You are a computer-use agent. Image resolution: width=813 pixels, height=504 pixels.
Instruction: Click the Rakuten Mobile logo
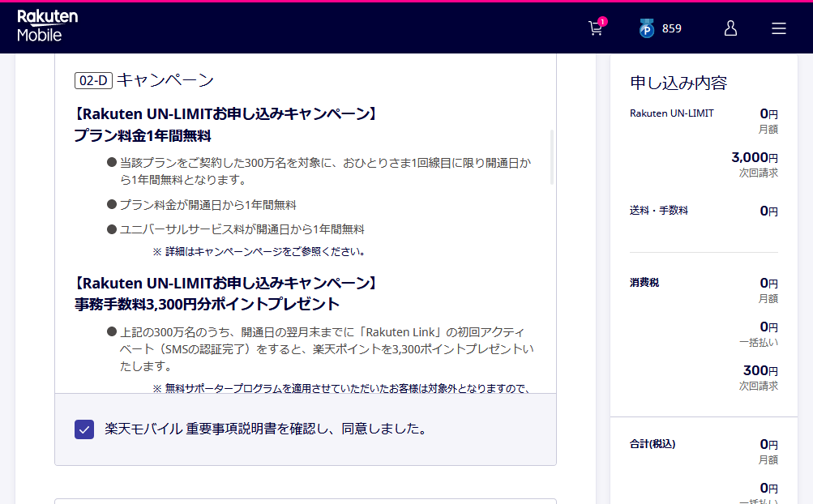point(47,26)
